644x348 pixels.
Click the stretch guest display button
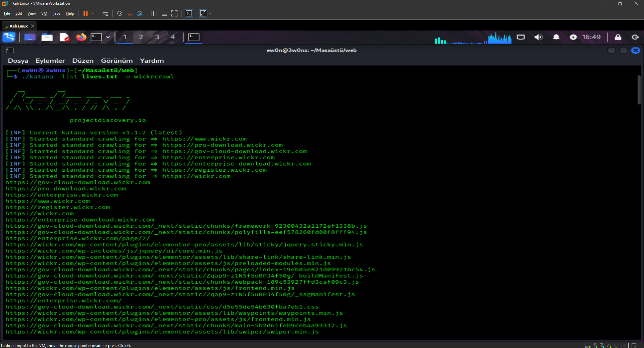point(203,13)
